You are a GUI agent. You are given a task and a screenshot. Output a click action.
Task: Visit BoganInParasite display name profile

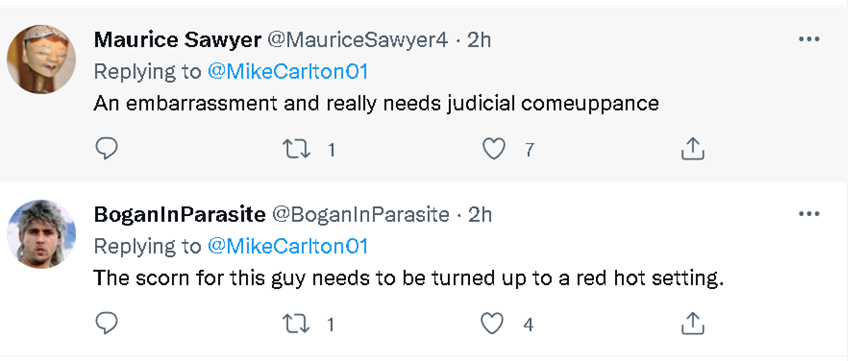pyautogui.click(x=180, y=214)
